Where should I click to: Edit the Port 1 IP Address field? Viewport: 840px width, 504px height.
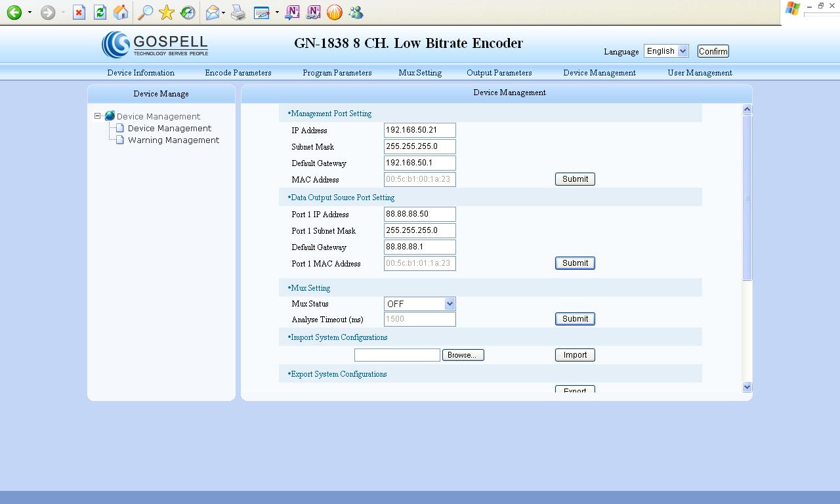(x=419, y=214)
